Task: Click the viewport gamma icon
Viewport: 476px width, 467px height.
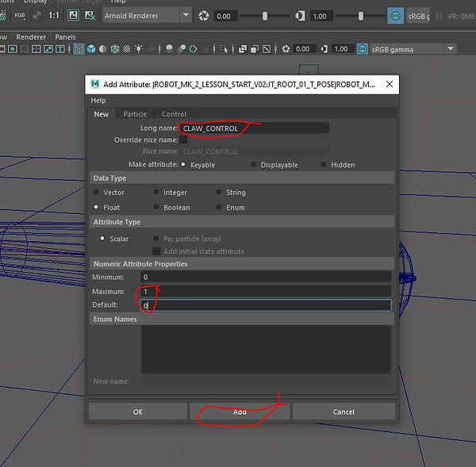Action: (x=324, y=49)
